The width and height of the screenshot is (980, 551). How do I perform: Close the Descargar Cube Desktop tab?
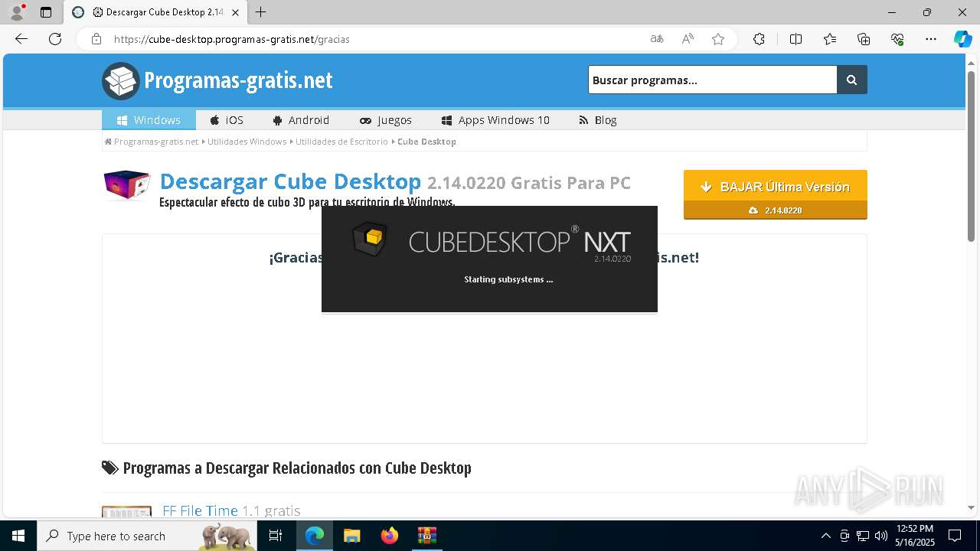click(236, 12)
